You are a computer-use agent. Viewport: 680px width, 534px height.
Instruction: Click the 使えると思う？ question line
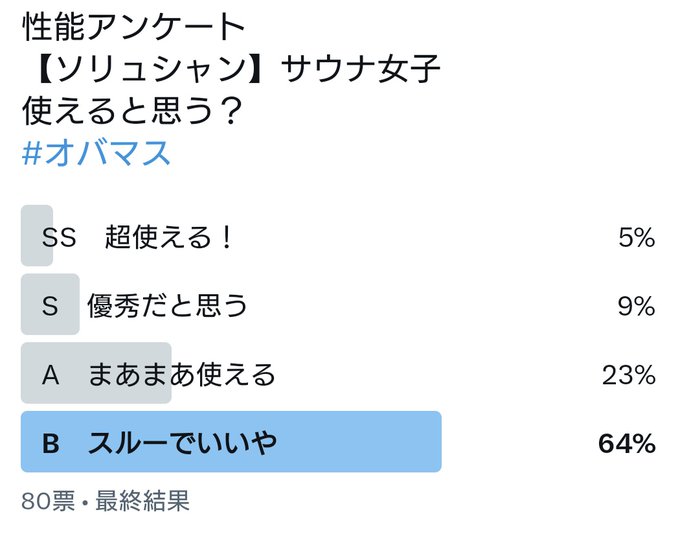[x=132, y=110]
